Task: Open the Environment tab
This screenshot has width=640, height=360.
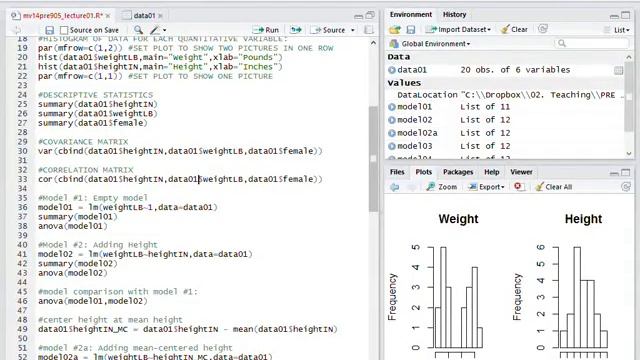Action: 410,14
